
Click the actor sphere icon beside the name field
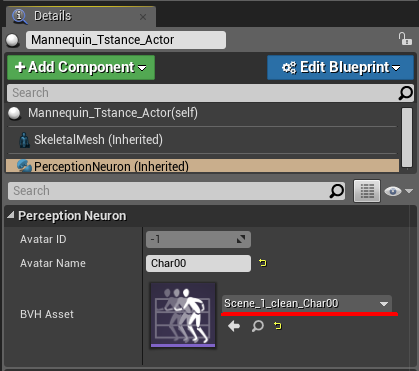point(13,40)
